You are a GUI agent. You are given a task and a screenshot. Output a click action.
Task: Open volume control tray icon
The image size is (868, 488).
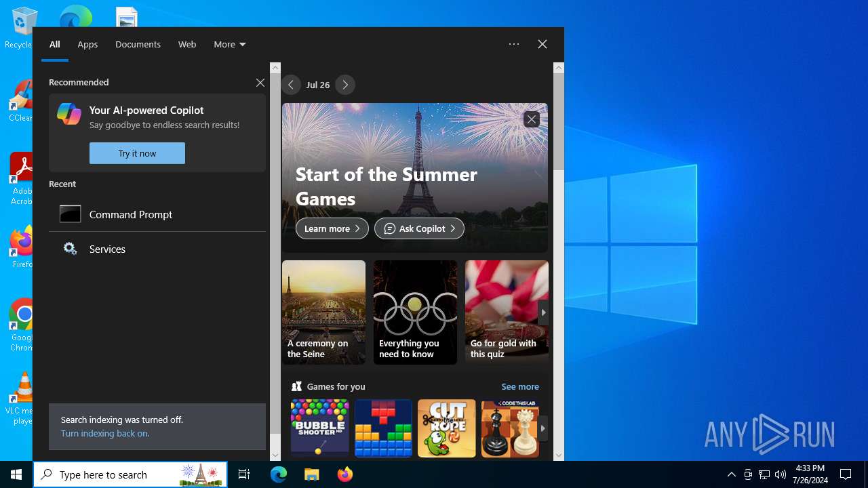(781, 474)
